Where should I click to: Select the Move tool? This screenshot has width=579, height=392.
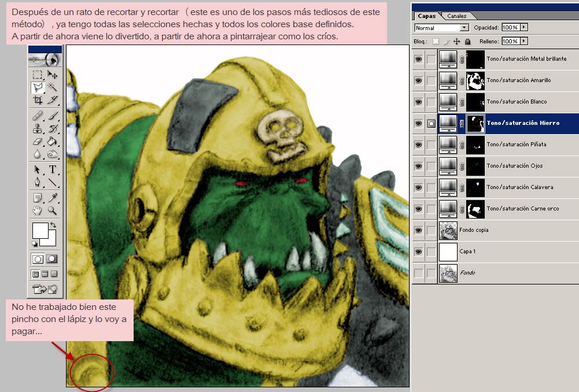pyautogui.click(x=53, y=75)
